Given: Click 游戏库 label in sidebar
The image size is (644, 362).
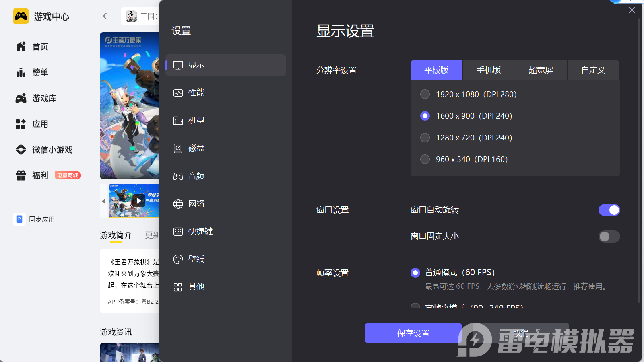Looking at the screenshot, I should (44, 98).
